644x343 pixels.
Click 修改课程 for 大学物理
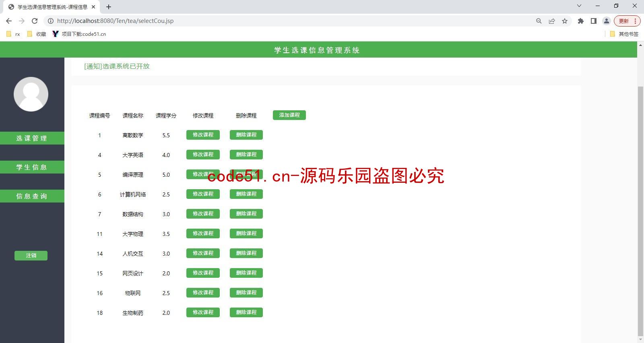(x=203, y=233)
